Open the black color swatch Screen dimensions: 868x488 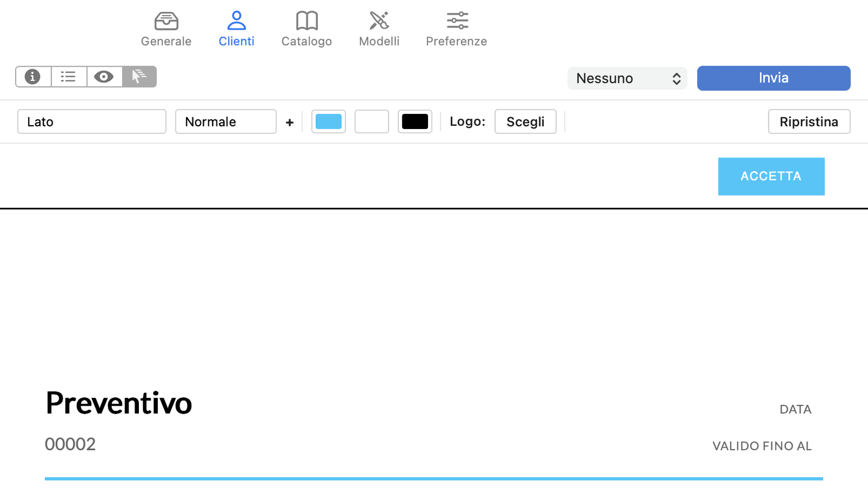coord(415,121)
